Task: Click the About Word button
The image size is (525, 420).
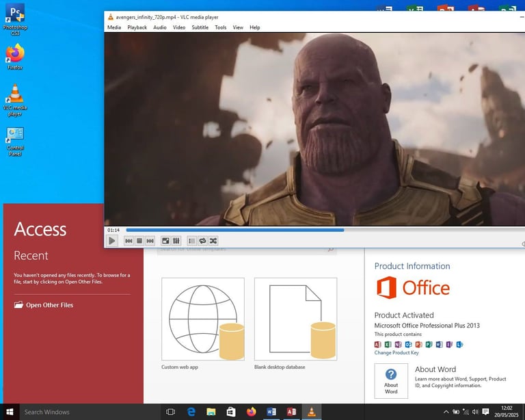Action: (391, 381)
